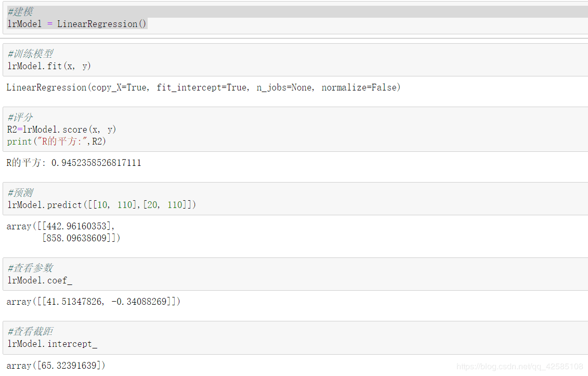The height and width of the screenshot is (376, 588).
Task: Click the comment #预测
Action: coord(20,193)
